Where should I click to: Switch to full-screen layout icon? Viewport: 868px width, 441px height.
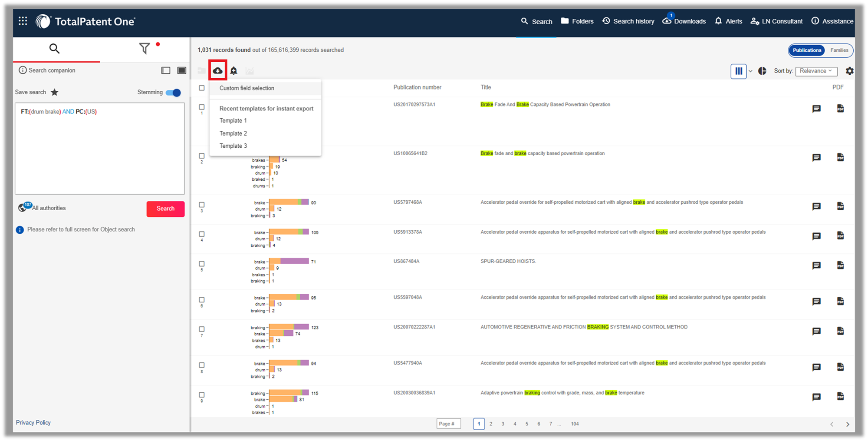click(182, 70)
